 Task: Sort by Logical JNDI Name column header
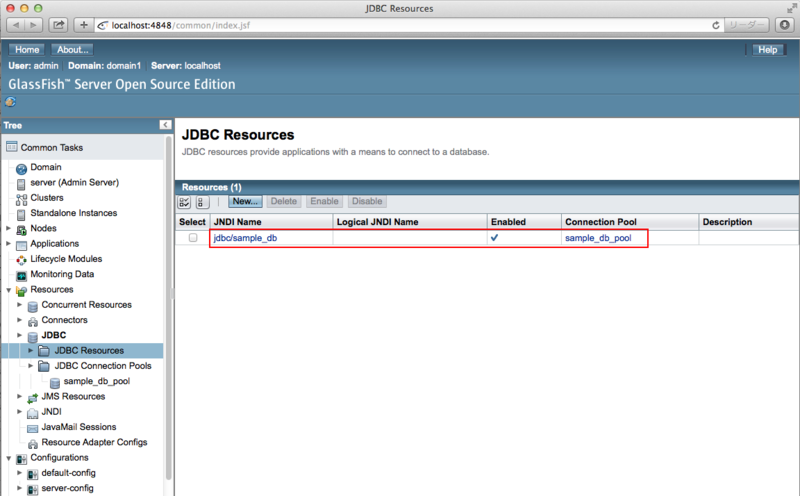(x=378, y=222)
